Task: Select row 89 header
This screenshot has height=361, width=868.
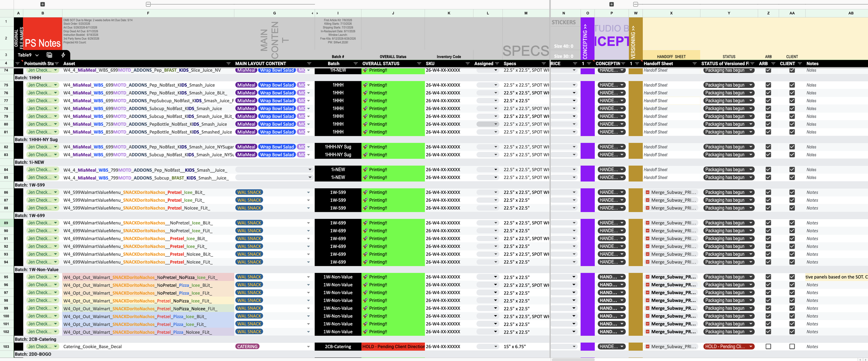Action: (x=6, y=223)
